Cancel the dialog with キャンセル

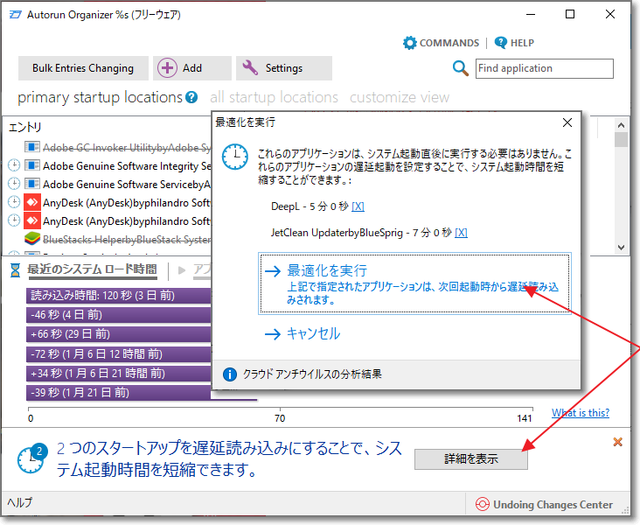(x=313, y=333)
